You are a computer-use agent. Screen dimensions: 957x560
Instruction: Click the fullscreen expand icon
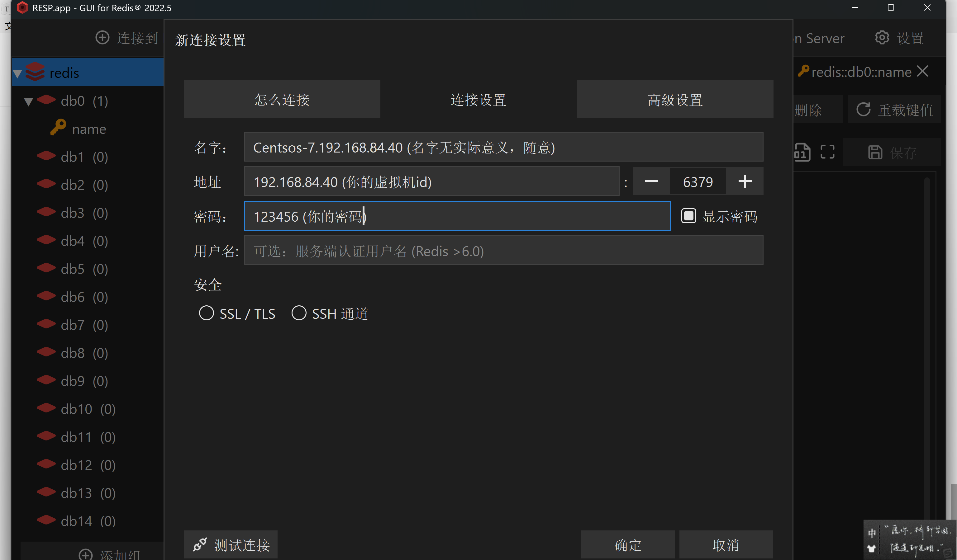pos(827,152)
